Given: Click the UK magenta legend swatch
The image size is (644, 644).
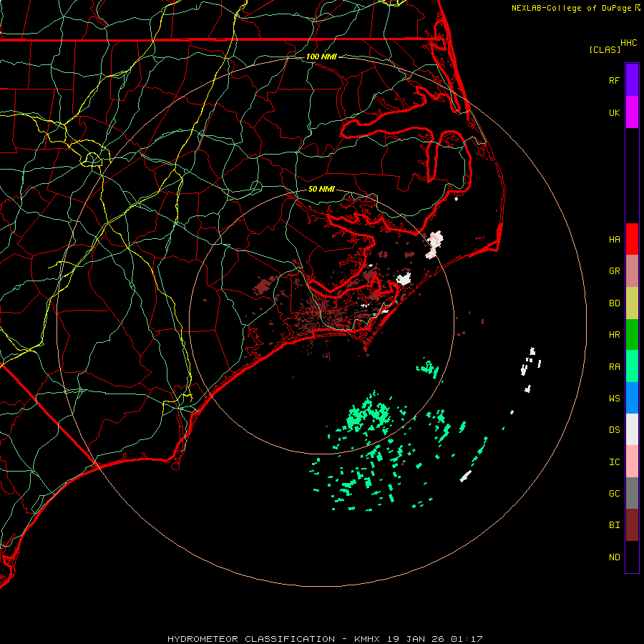Looking at the screenshot, I should [632, 112].
